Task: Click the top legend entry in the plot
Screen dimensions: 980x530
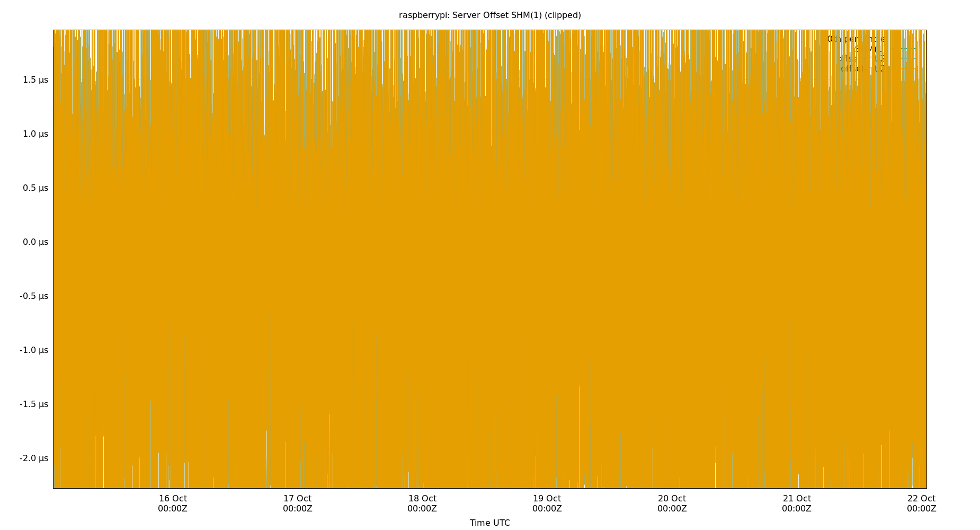Action: click(x=856, y=39)
